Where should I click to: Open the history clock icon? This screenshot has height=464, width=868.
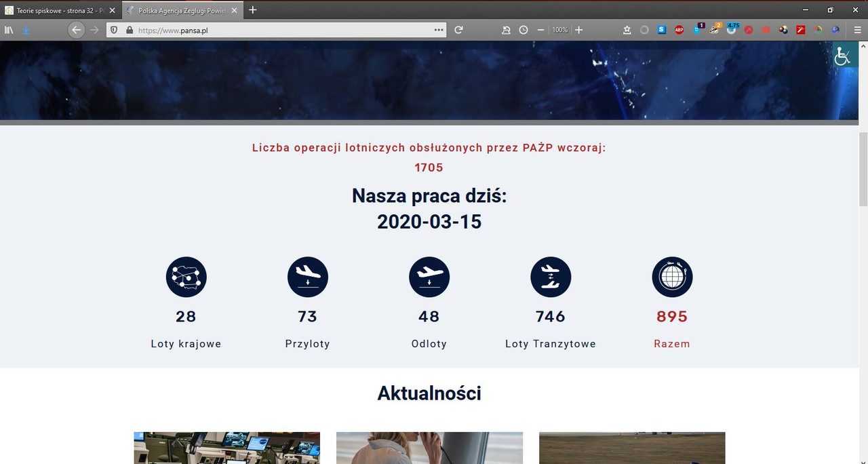[524, 30]
